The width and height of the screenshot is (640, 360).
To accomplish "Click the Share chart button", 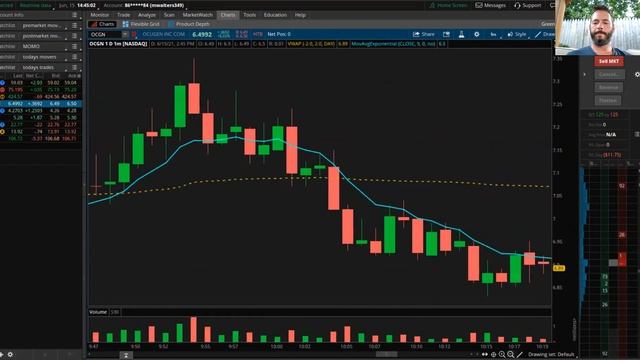I will [424, 34].
